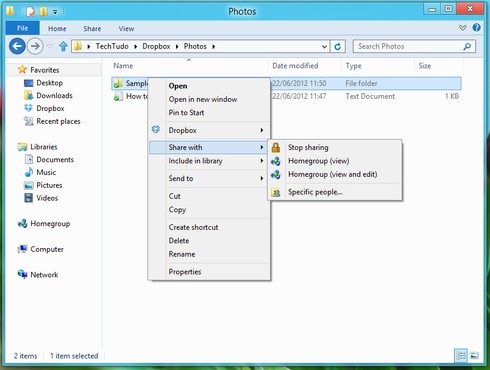Open the quick access toolbar dropdown
490x370 pixels.
coord(55,12)
